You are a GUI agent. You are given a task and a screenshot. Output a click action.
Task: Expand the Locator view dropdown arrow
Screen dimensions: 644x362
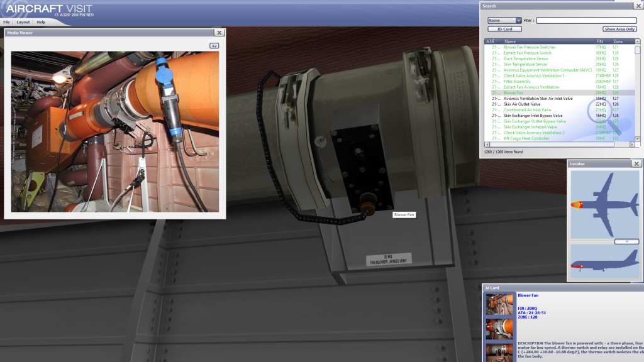pyautogui.click(x=627, y=242)
